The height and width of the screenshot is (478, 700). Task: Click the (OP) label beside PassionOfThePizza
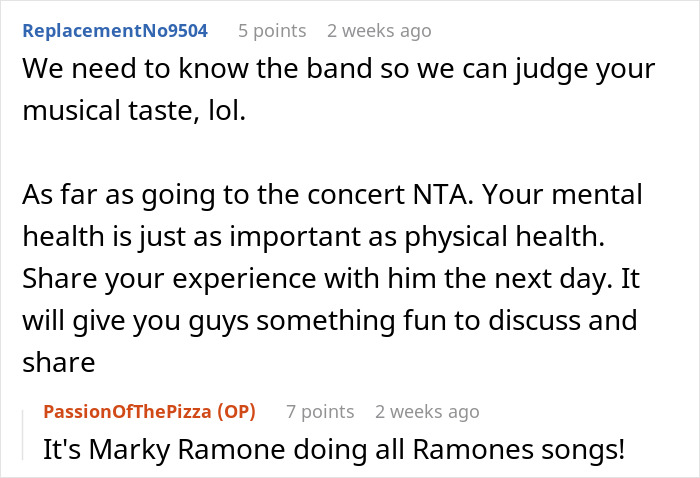[237, 411]
